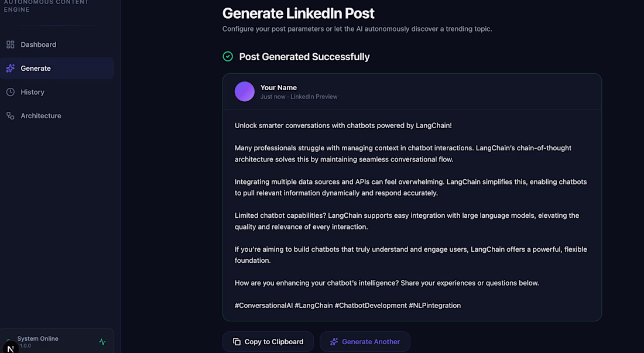Click the green success checkmark icon
The width and height of the screenshot is (644, 353).
point(228,56)
